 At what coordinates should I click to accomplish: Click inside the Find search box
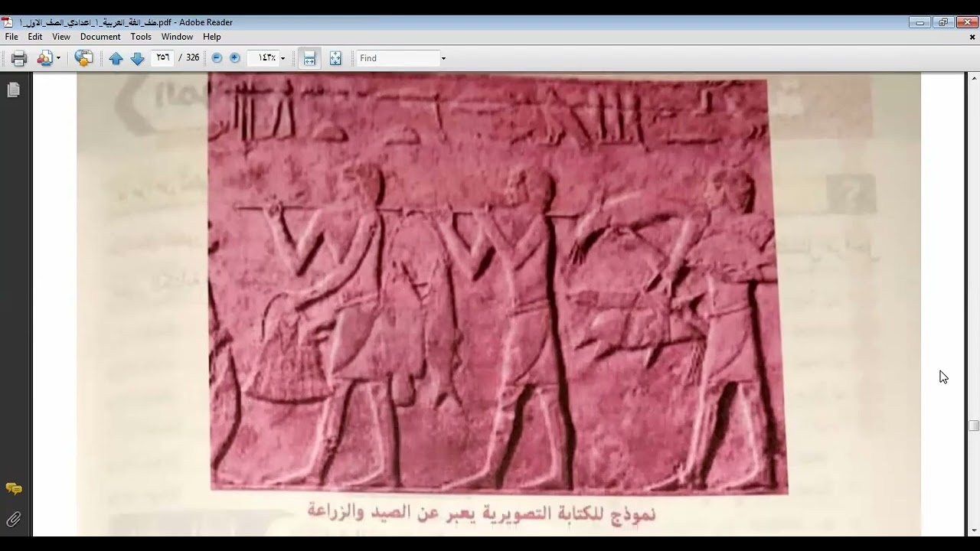click(x=397, y=58)
